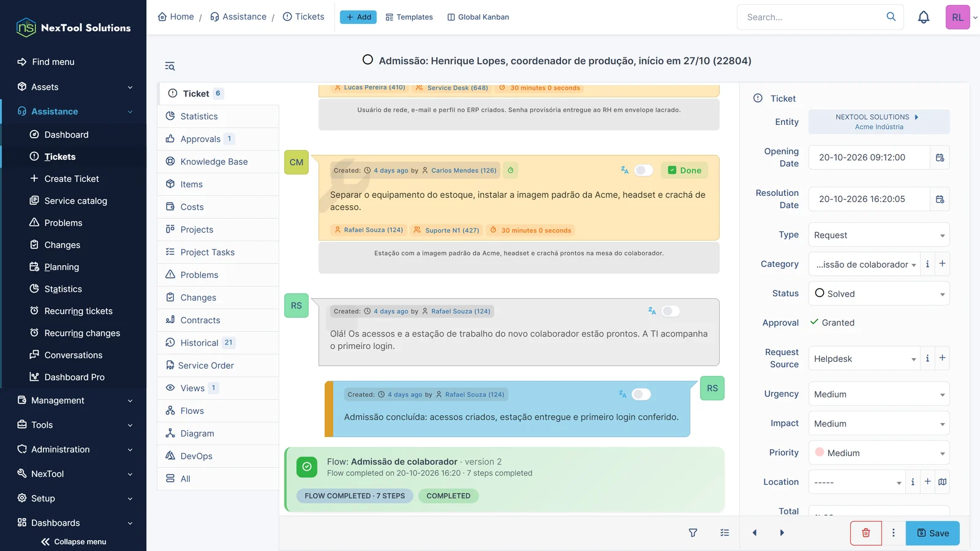Add new Request Source with plus
Image resolution: width=980 pixels, height=551 pixels.
942,358
